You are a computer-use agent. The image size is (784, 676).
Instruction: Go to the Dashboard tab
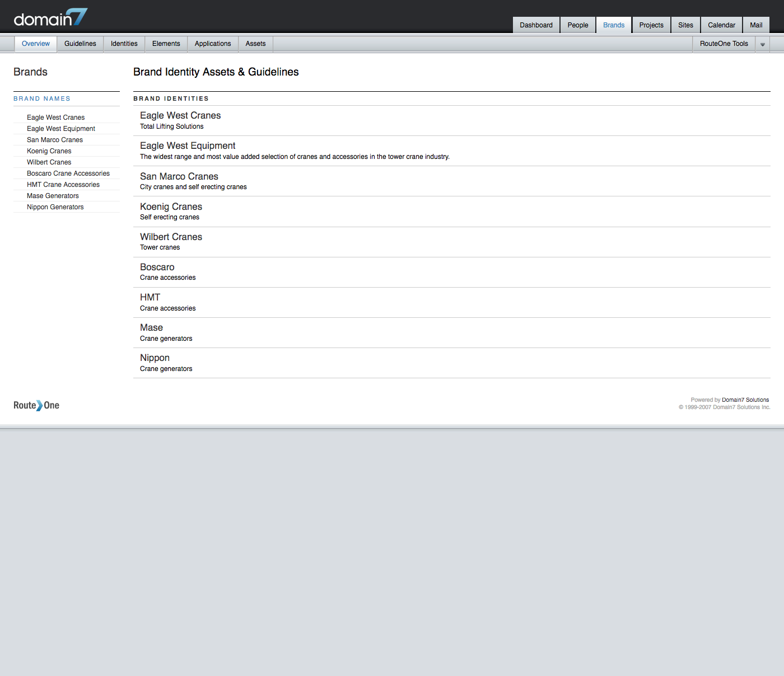pyautogui.click(x=536, y=25)
